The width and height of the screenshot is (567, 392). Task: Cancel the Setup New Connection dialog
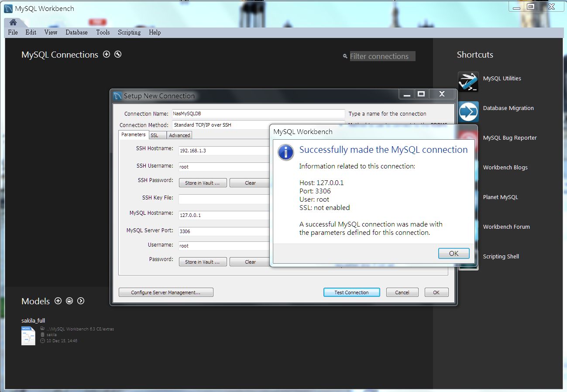pos(402,292)
